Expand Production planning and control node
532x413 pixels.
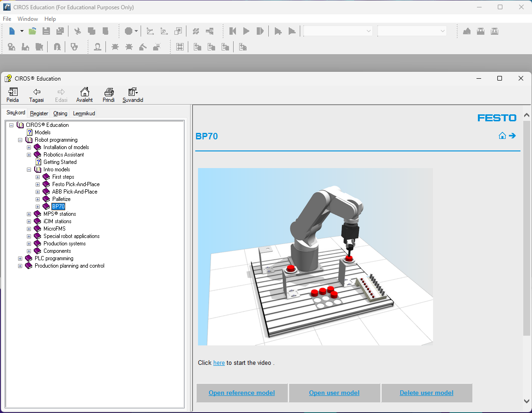coord(20,266)
